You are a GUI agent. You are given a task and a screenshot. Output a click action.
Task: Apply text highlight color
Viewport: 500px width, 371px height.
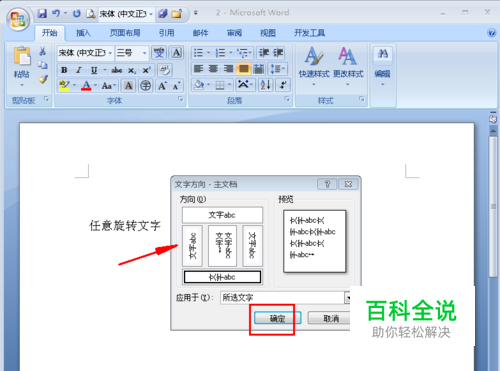(64, 86)
